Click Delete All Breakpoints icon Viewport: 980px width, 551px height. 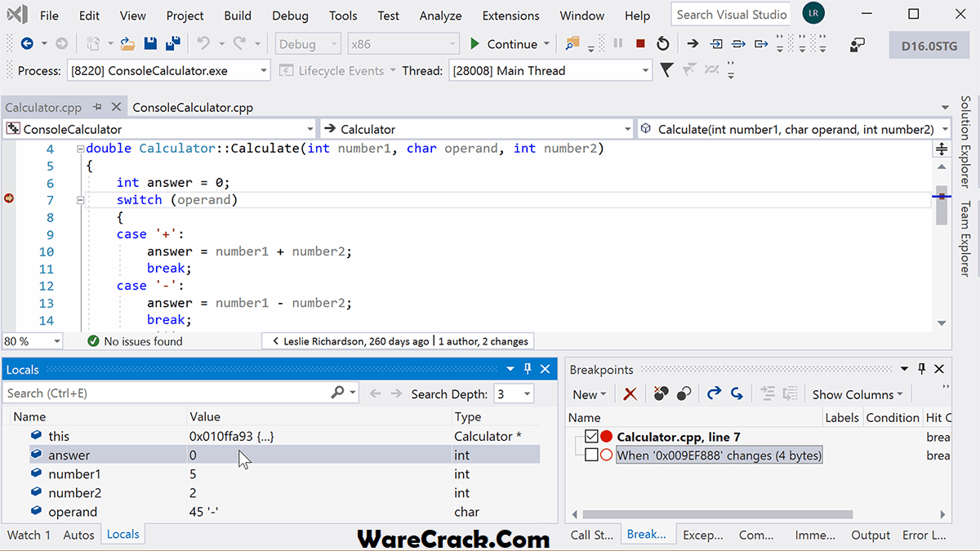click(661, 394)
